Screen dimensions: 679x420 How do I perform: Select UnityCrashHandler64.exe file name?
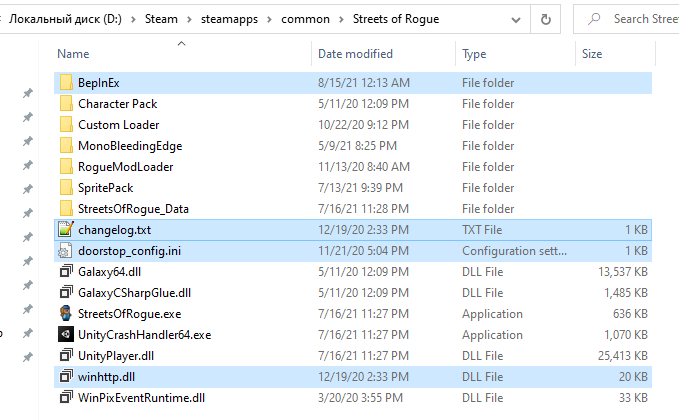tap(145, 335)
